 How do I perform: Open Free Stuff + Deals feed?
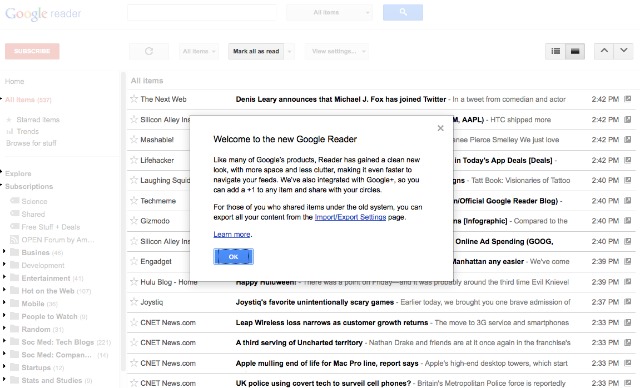[x=51, y=227]
